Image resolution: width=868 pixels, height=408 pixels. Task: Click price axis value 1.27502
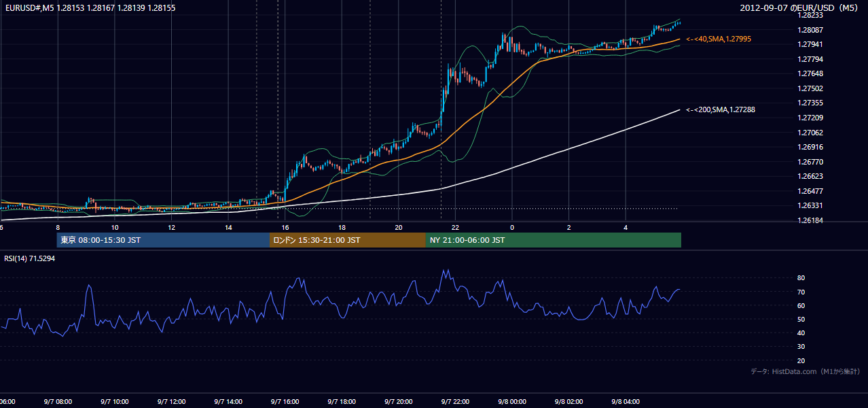[811, 88]
